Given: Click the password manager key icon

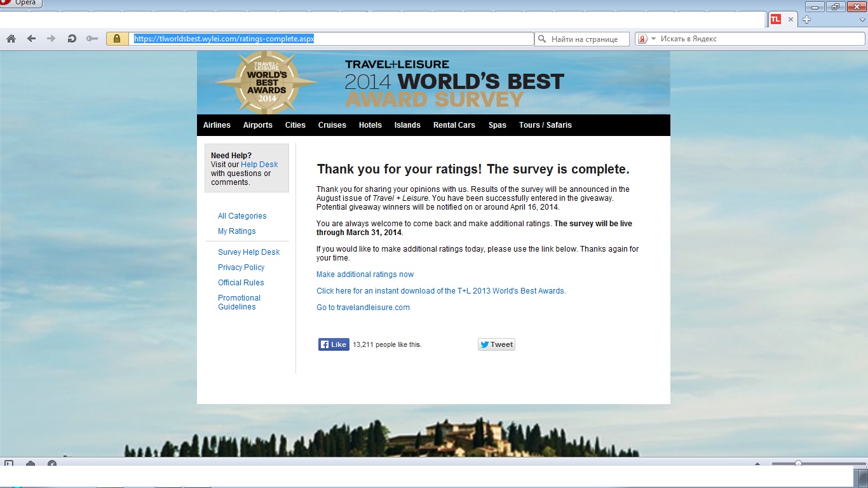Looking at the screenshot, I should click(92, 39).
